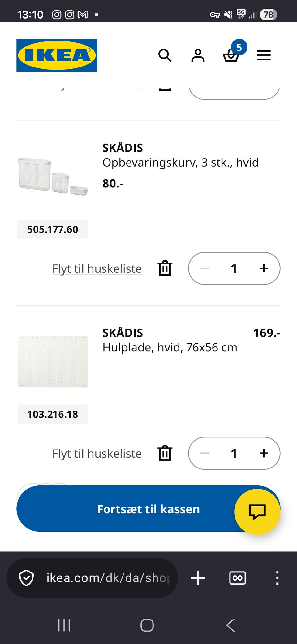Open the SKÅDIS Hulplade product thumbnail
The height and width of the screenshot is (644, 297).
(x=53, y=361)
